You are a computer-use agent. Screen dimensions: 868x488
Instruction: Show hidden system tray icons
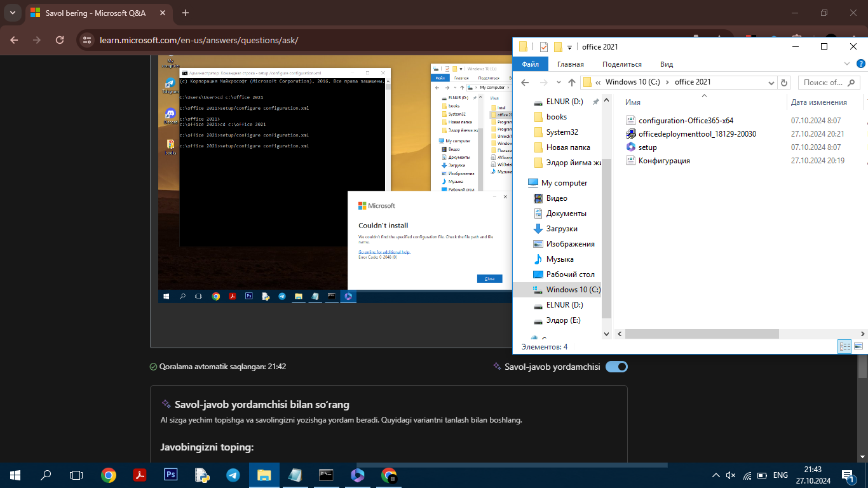[x=715, y=475]
